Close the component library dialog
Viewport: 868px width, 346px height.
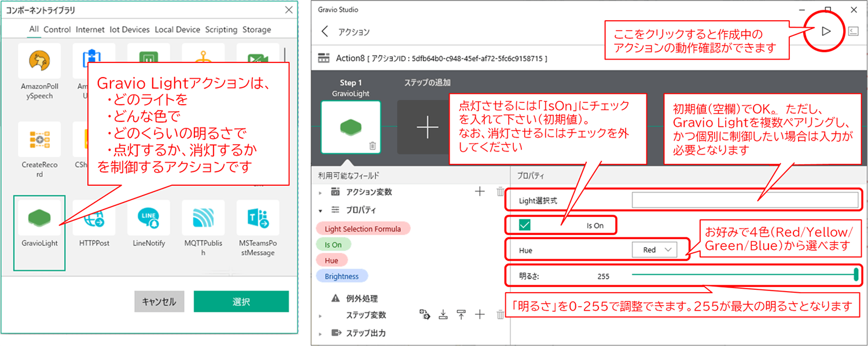point(289,10)
